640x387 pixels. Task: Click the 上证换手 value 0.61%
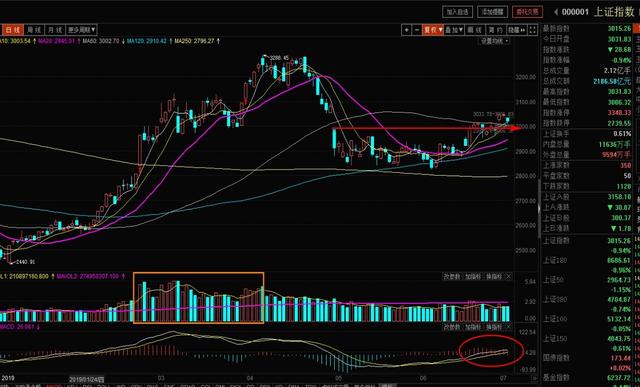pyautogui.click(x=622, y=134)
